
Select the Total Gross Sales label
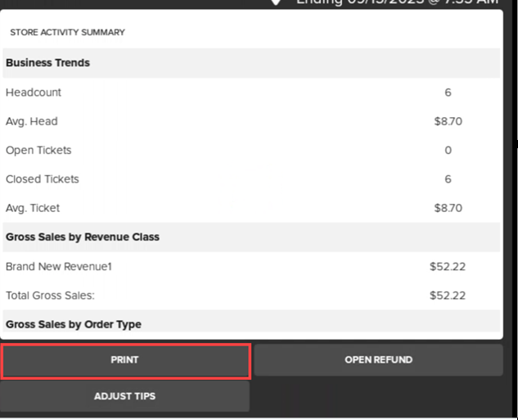coord(50,296)
